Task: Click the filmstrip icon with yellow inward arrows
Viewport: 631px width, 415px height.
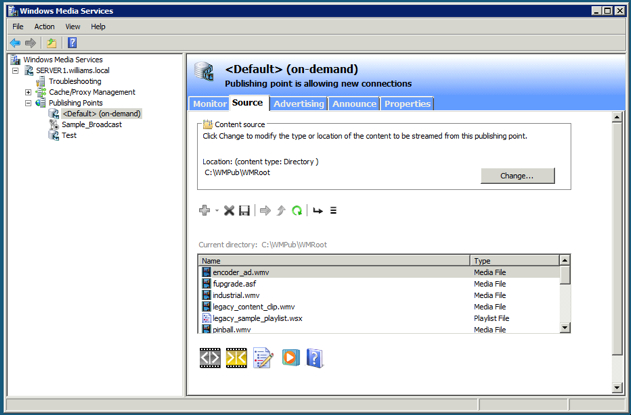Action: [236, 358]
